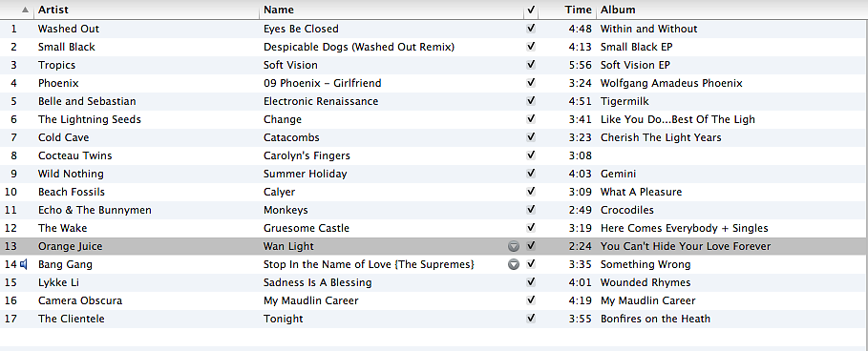
Task: Click the album Wounded Rhymes
Action: [646, 282]
